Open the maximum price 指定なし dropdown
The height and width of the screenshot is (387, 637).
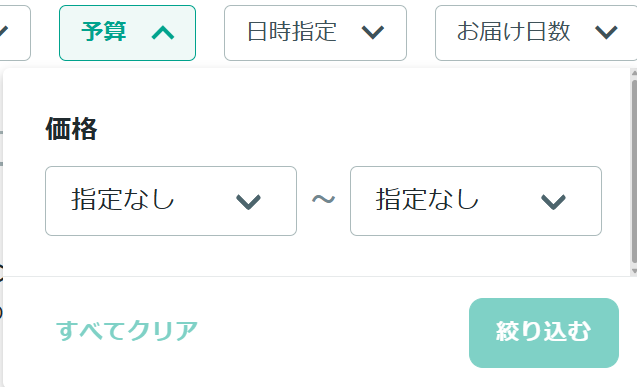[x=476, y=201]
